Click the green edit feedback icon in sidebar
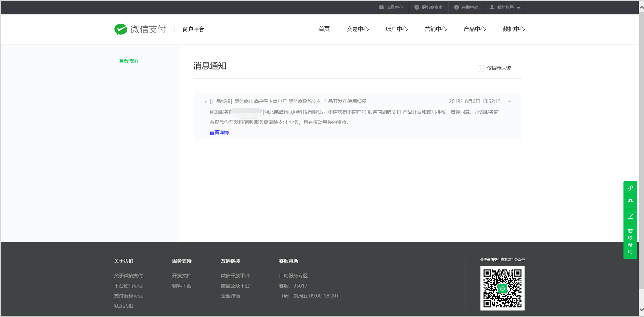Screen dimensions: 644x317 pos(630,216)
